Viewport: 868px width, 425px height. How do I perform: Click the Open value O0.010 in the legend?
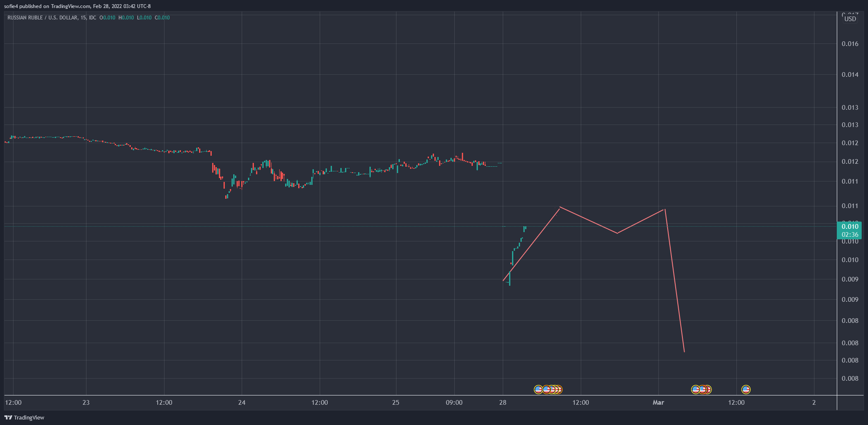click(107, 18)
